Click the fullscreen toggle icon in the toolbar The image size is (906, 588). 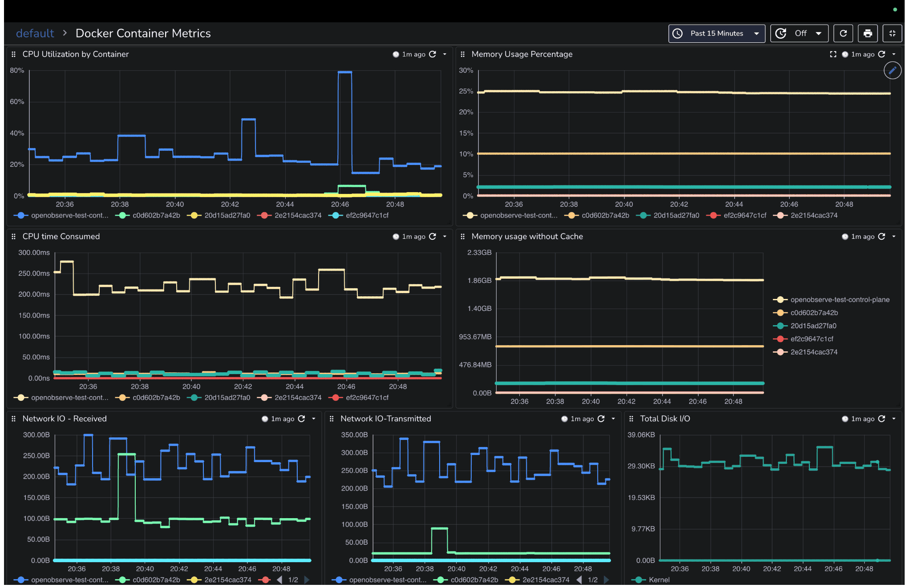tap(893, 33)
